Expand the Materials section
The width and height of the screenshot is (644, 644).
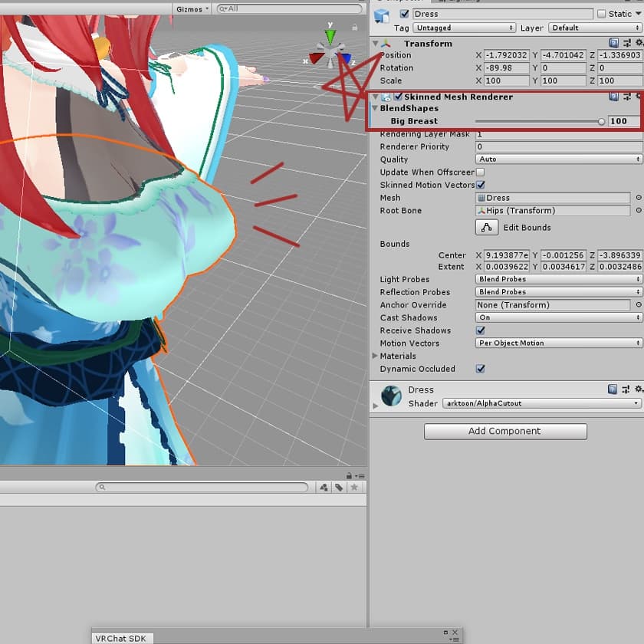(375, 356)
